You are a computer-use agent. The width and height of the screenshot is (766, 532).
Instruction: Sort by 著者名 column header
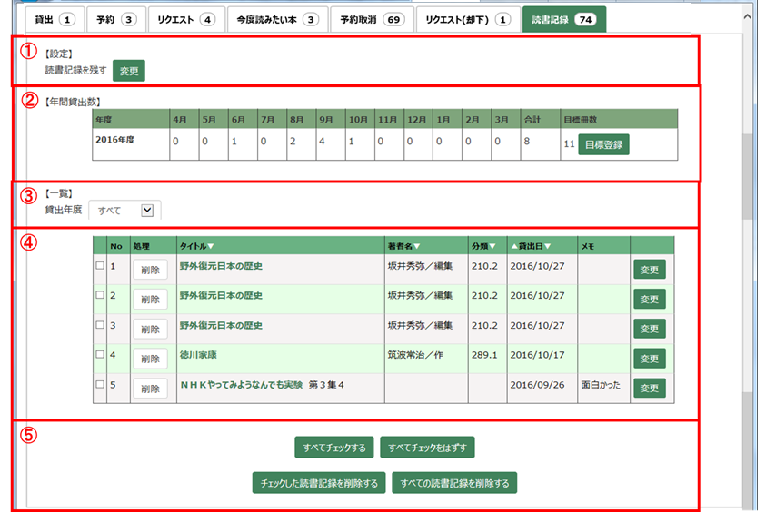click(417, 246)
